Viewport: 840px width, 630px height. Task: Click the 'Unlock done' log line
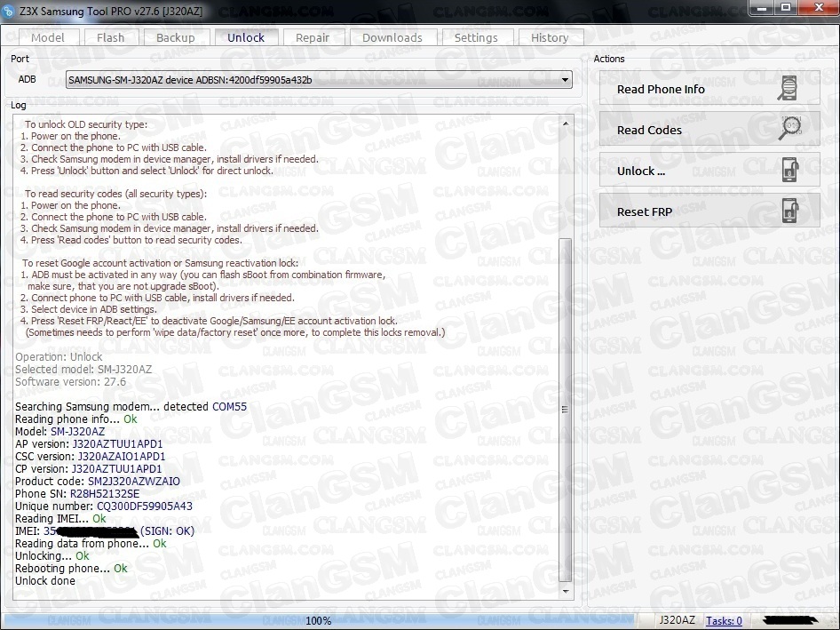pyautogui.click(x=45, y=580)
